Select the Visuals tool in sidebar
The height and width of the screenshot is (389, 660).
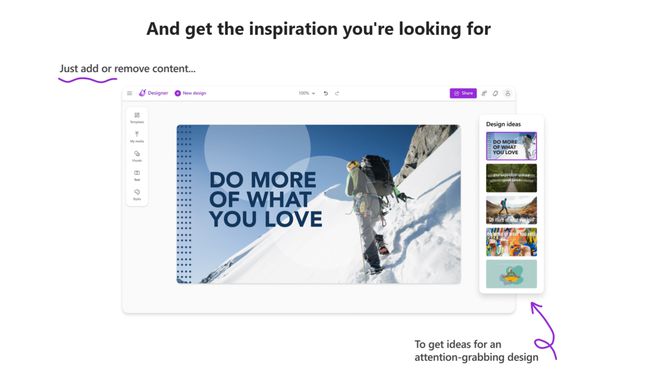click(137, 156)
